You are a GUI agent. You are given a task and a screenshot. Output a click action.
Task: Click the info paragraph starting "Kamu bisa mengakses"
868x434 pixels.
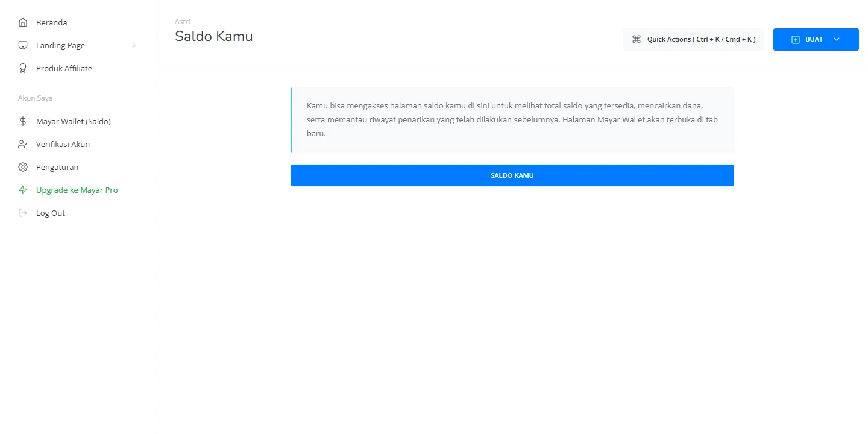click(512, 119)
